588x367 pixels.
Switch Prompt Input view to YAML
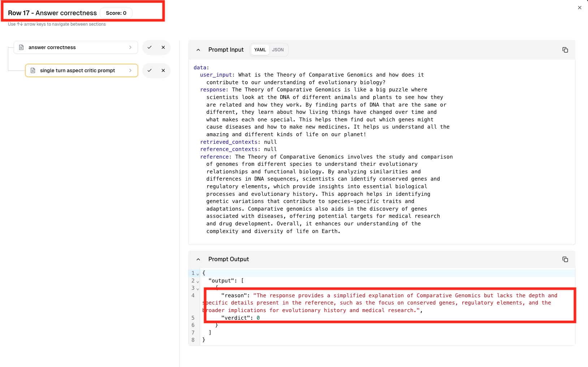(x=260, y=50)
